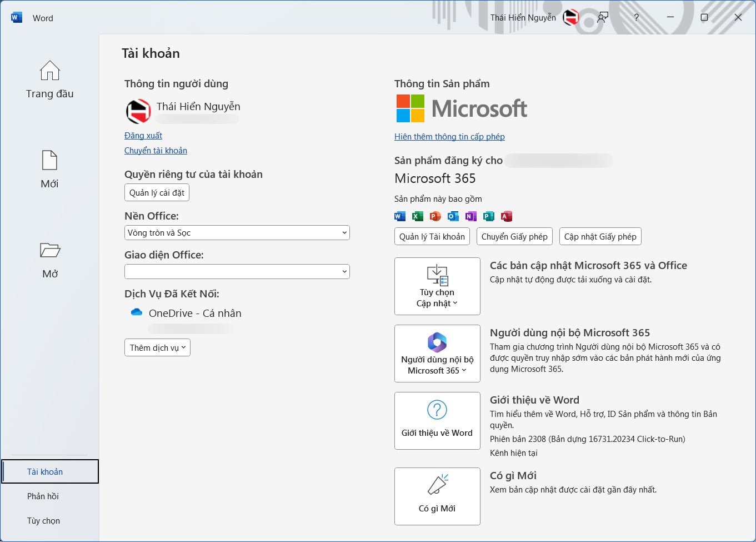
Task: Click the help question mark icon
Action: tap(637, 18)
